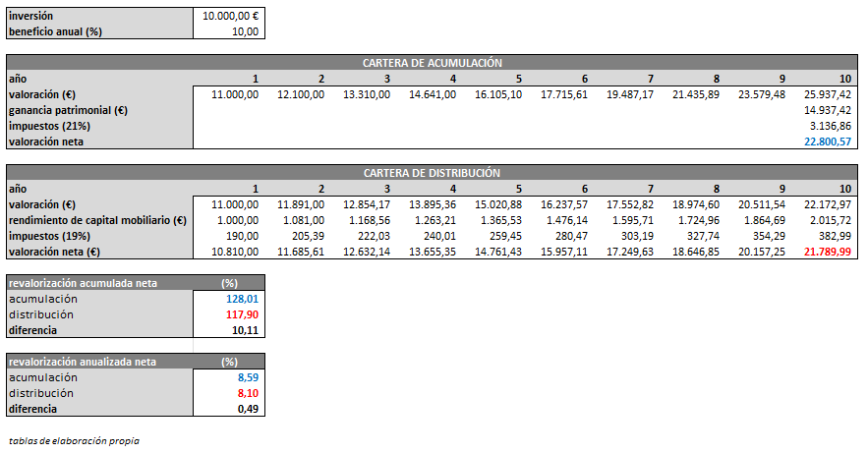This screenshot has height=454, width=868.
Task: Select tax value 240,01 cell
Action: (440, 236)
